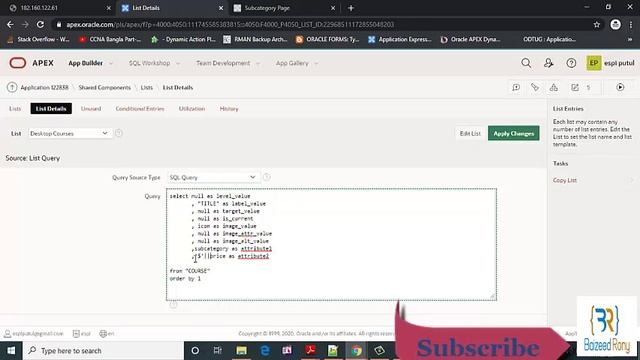This screenshot has width=640, height=360.
Task: Click the user email in footer
Action: click(34, 333)
